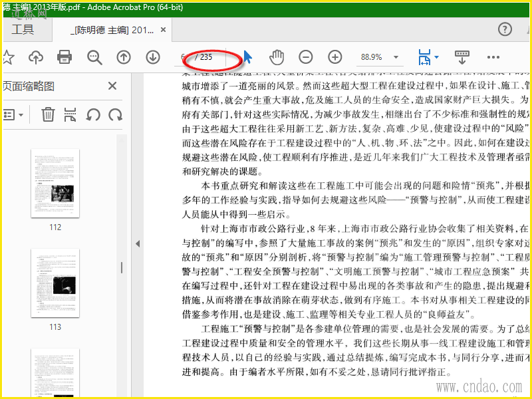Click the fit page width icon
Viewport: 532px width, 399px height.
tap(424, 57)
